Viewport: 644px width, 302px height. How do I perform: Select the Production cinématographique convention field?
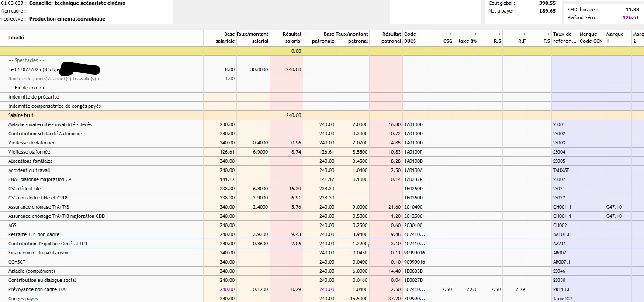[x=67, y=19]
